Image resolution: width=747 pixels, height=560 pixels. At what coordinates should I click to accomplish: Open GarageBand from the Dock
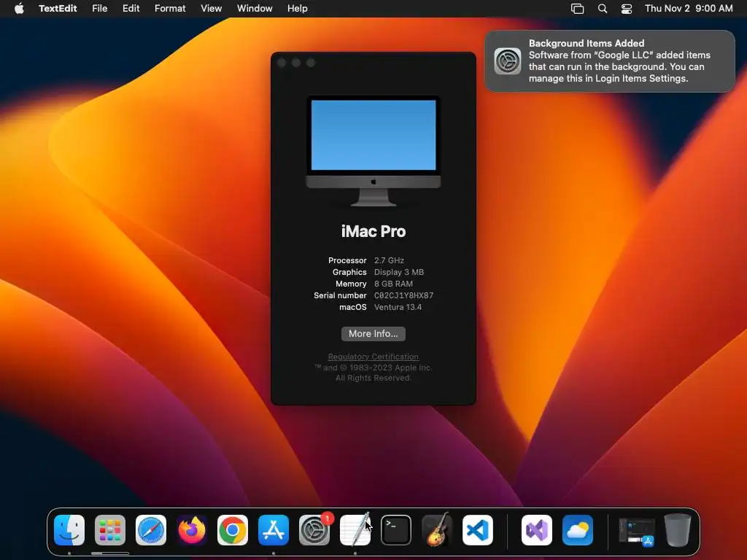(437, 529)
